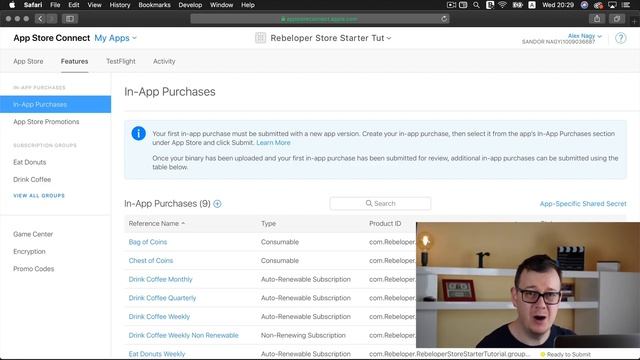
Task: Switch to the Activity tab
Action: point(164,61)
